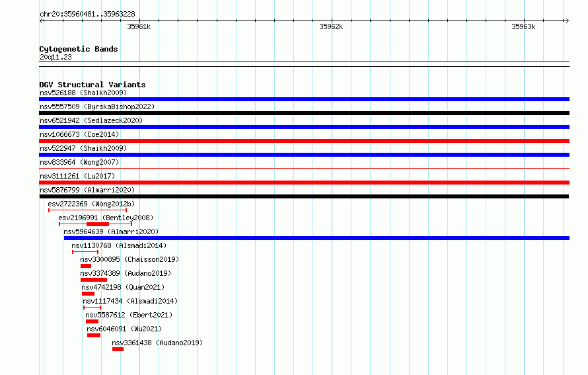
Task: Open the nsv1066673 (Coe2014) variant label
Action: pyautogui.click(x=79, y=134)
